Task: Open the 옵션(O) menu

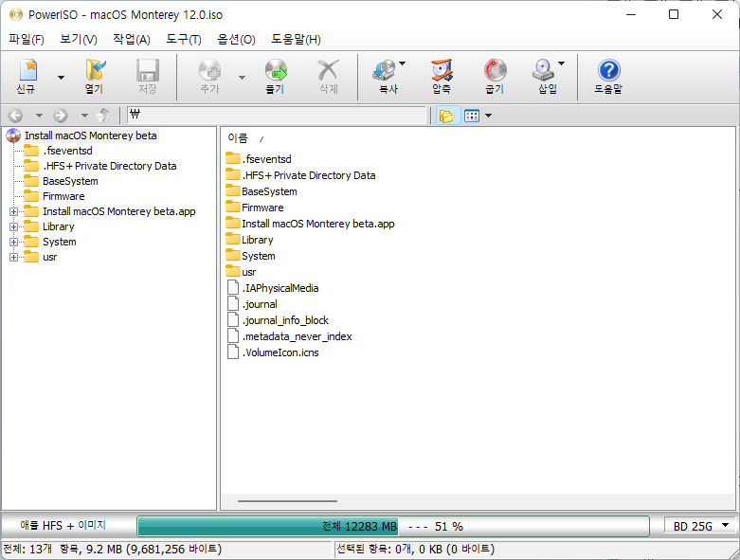Action: pyautogui.click(x=236, y=40)
